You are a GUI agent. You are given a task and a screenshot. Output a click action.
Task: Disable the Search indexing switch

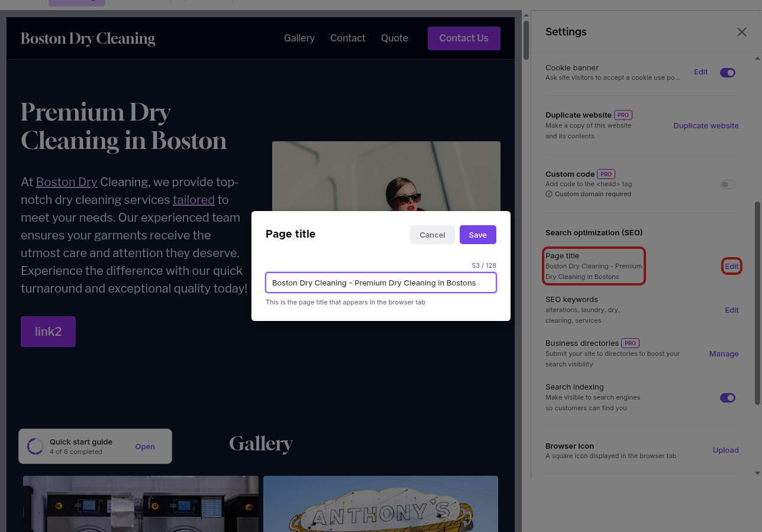tap(728, 398)
